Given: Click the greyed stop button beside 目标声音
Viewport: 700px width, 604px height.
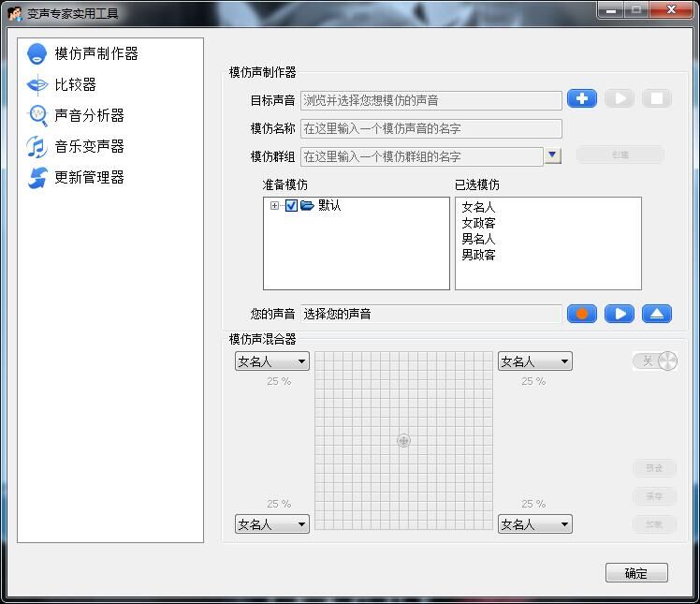Looking at the screenshot, I should 657,98.
